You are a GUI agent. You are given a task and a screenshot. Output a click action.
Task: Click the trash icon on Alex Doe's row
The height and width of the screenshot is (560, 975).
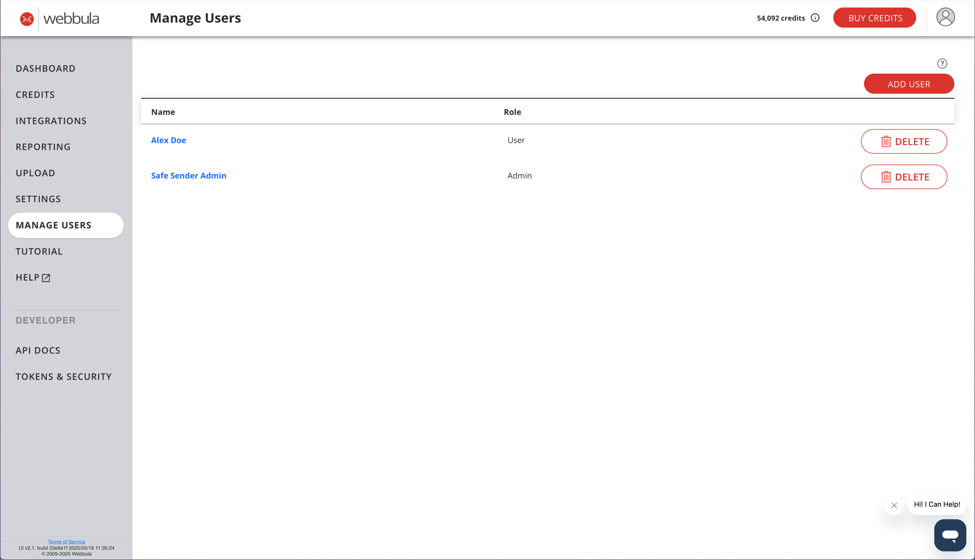(x=886, y=141)
